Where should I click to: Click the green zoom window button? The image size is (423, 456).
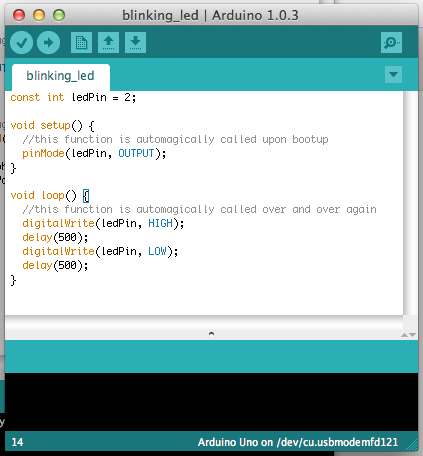coord(59,15)
